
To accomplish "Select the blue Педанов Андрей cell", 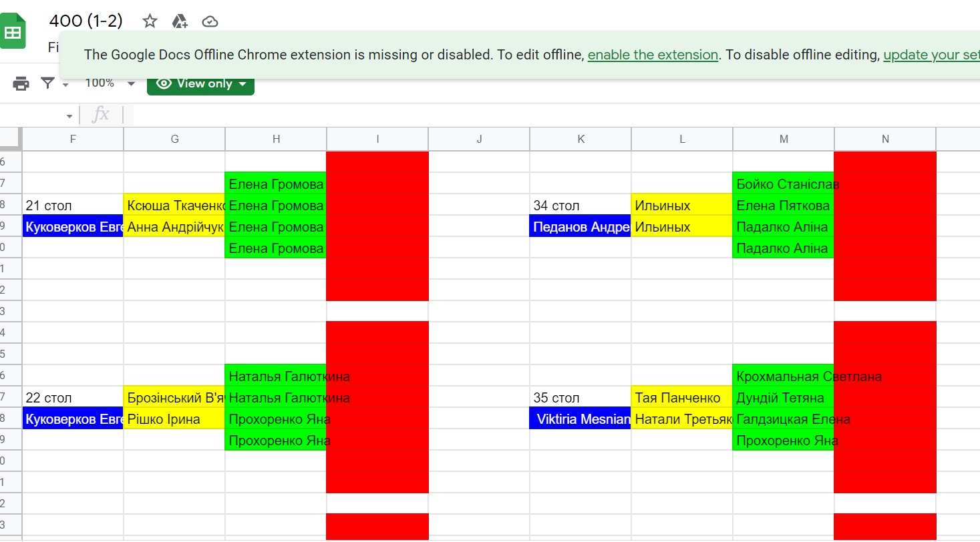I will click(580, 227).
